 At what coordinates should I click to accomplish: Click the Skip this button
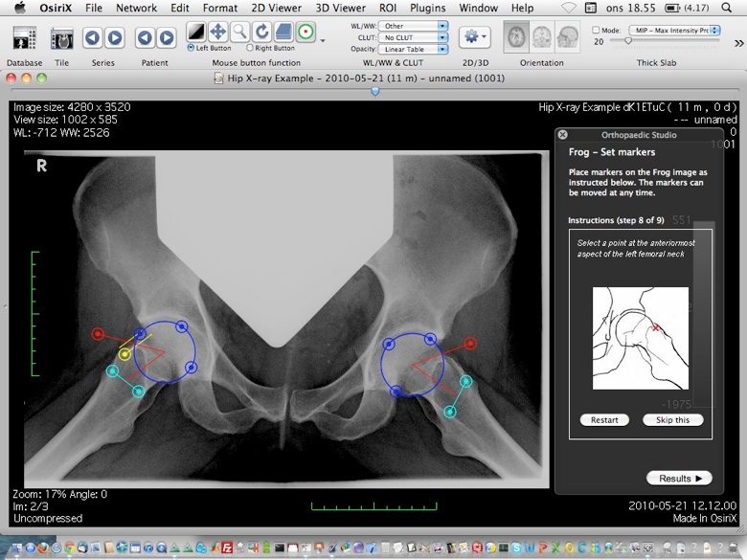click(672, 420)
